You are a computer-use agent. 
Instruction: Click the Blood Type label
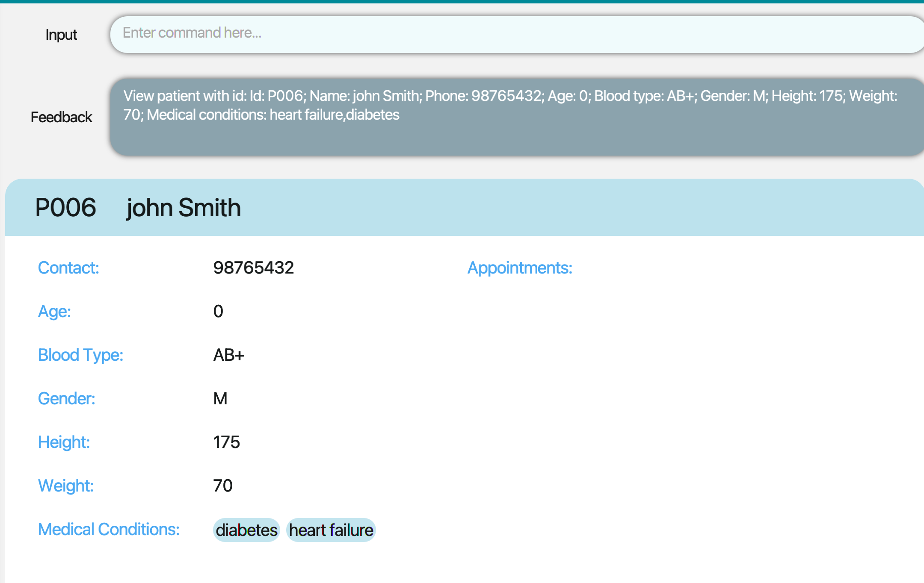point(80,355)
